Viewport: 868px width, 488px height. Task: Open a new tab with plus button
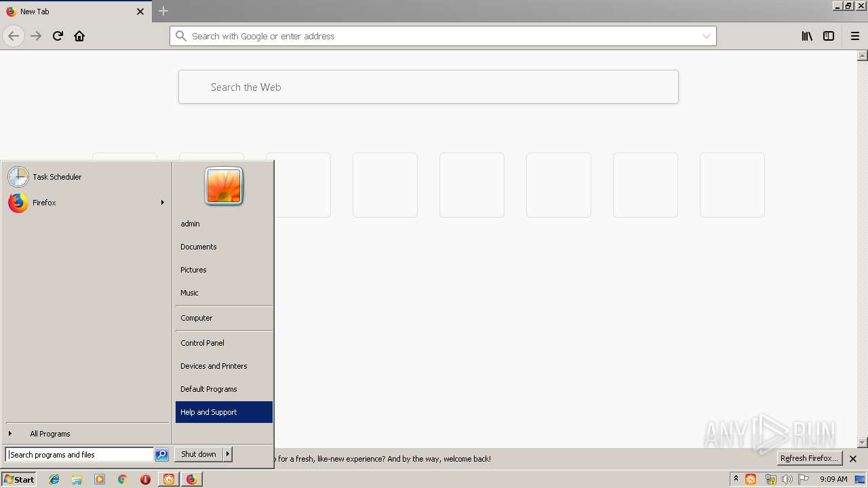click(x=163, y=11)
